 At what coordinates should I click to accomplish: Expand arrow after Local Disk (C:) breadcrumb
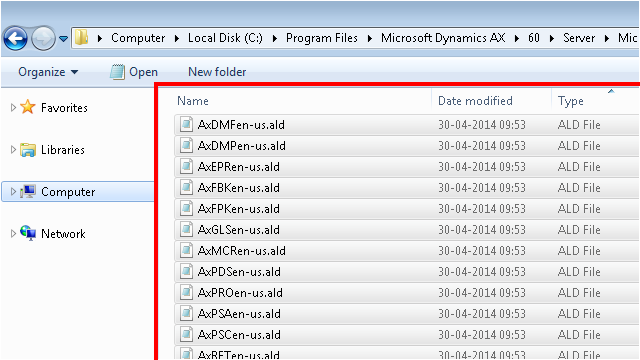[x=275, y=38]
